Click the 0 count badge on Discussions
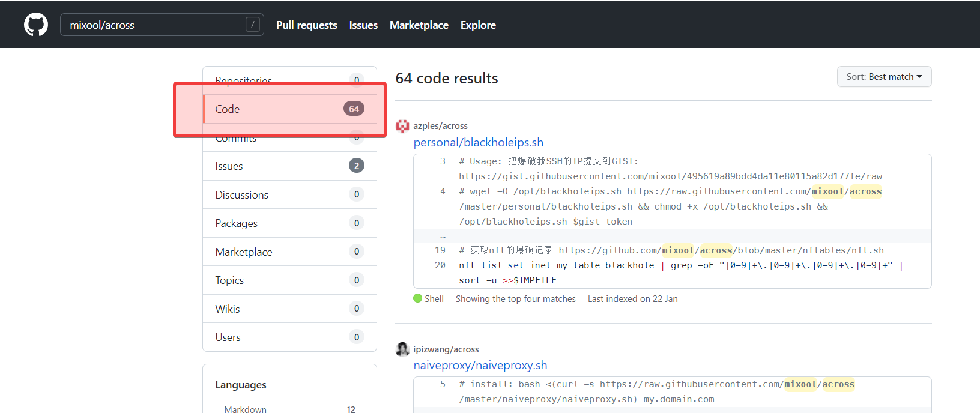 (x=357, y=194)
